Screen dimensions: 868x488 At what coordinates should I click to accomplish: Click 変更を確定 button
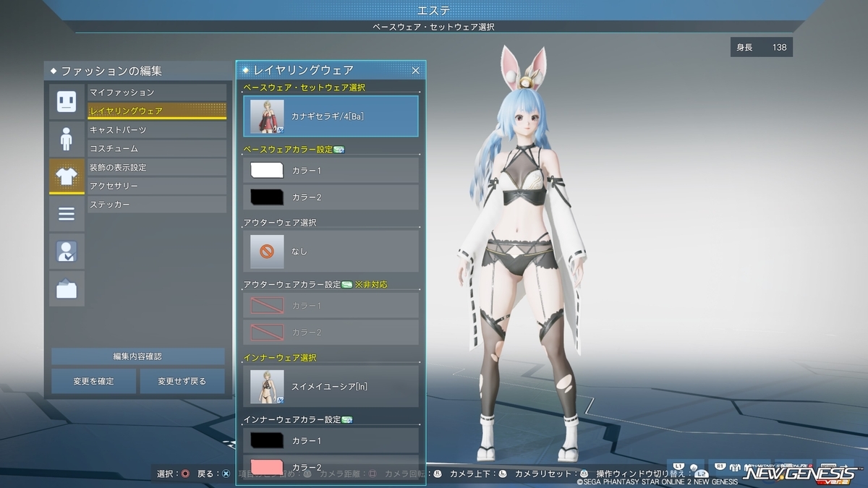(93, 381)
